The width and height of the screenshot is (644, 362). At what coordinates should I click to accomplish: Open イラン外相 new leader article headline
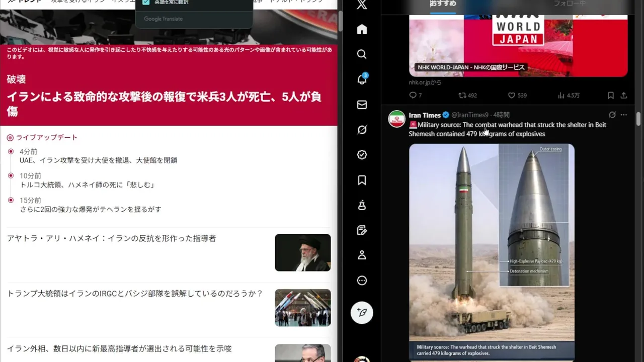coord(119,348)
